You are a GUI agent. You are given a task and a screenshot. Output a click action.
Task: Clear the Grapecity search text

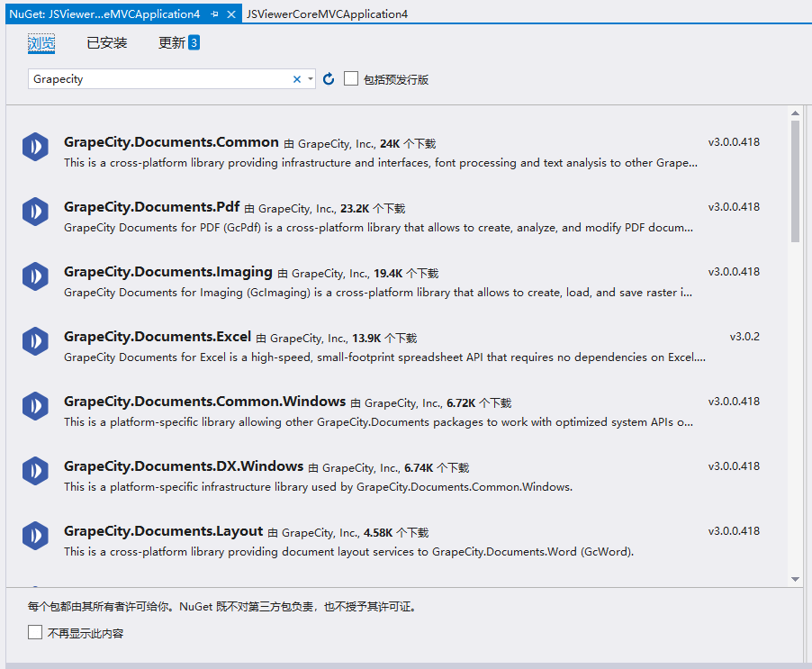tap(297, 79)
